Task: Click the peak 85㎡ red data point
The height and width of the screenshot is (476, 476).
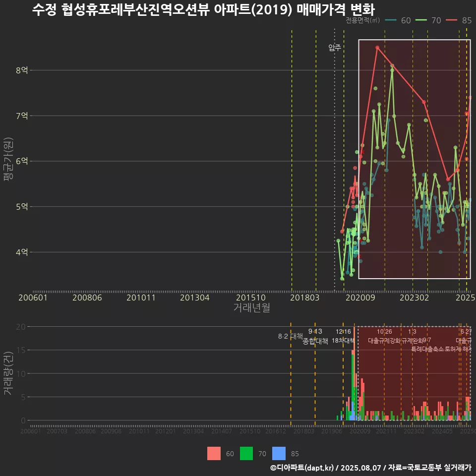Action: 377,48
